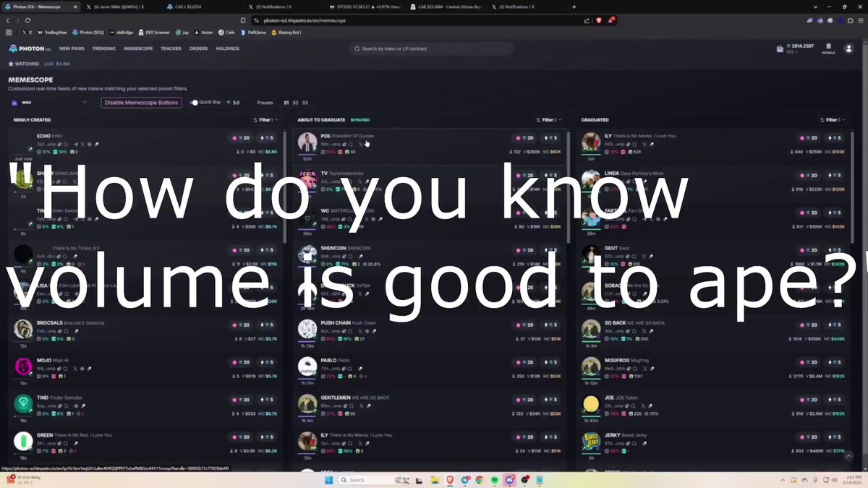Click the JOE Token yellow icon
The image size is (868, 488).
[591, 403]
